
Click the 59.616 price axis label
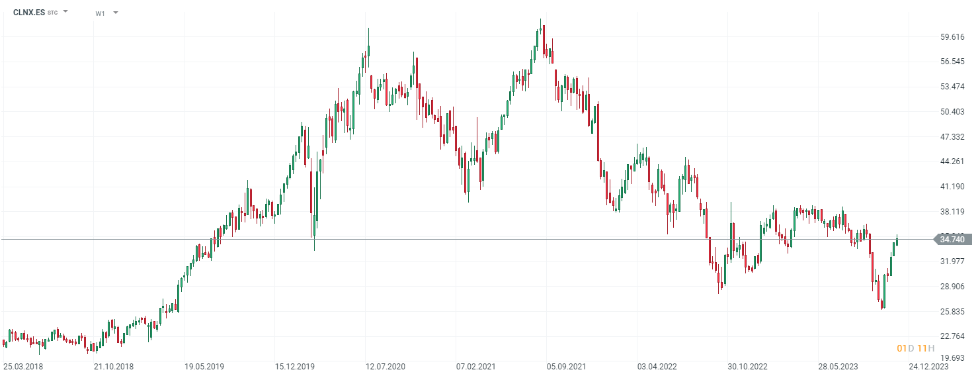[x=952, y=37]
